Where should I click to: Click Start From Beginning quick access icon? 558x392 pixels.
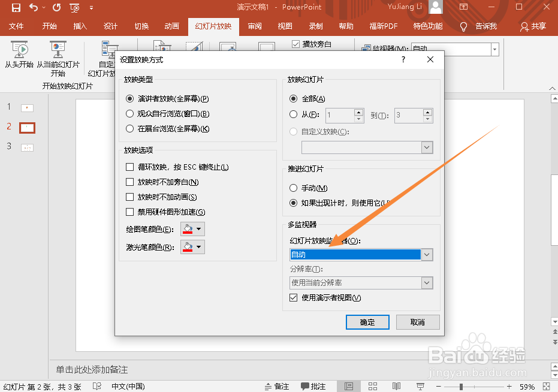[74, 7]
